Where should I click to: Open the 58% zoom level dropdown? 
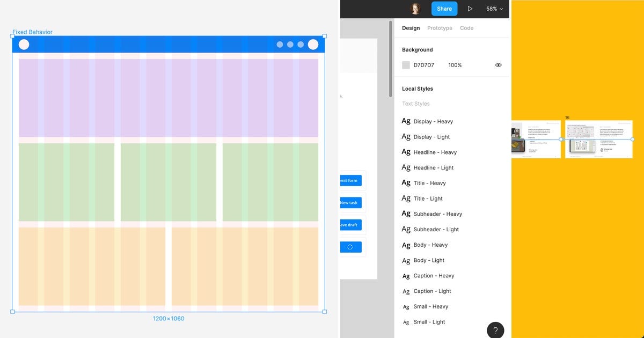[x=494, y=9]
